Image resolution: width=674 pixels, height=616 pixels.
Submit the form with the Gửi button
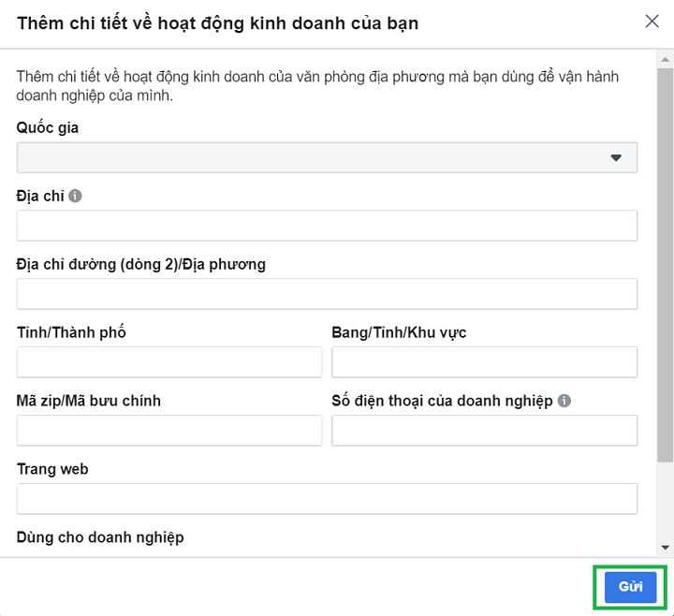point(630,587)
